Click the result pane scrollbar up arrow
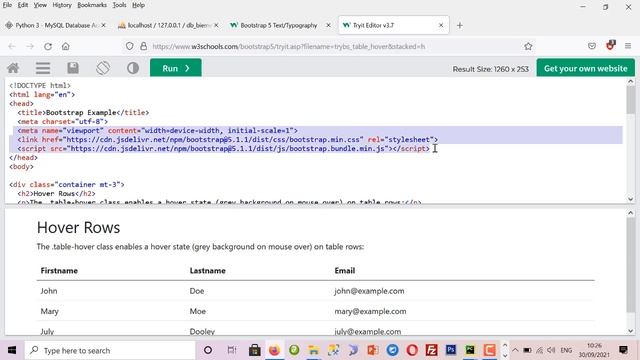The height and width of the screenshot is (360, 640). coord(631,213)
